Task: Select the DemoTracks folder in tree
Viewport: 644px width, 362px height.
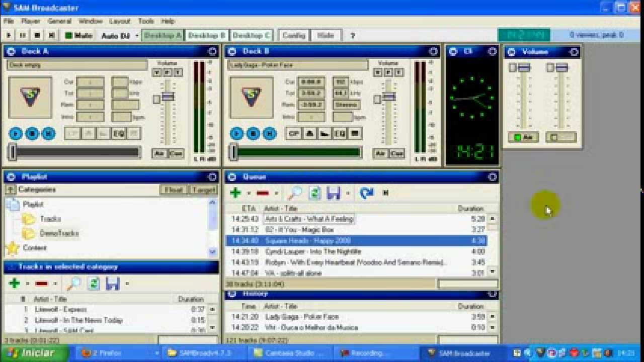Action: 59,233
